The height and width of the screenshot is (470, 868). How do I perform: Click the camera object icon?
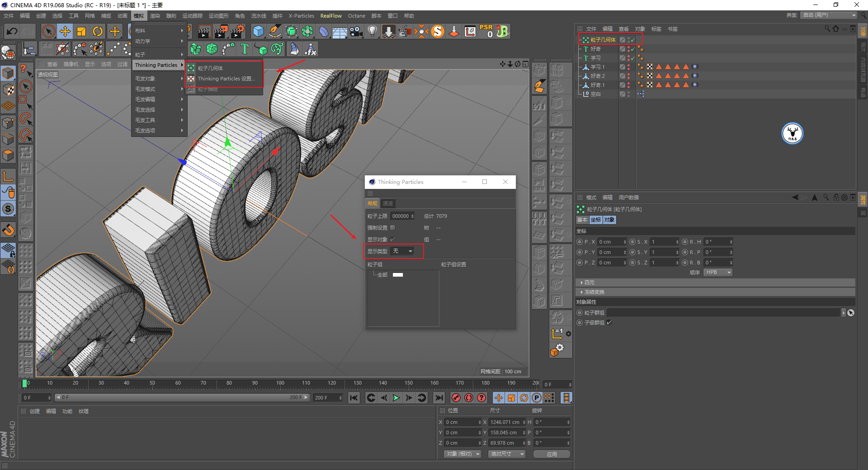[x=356, y=31]
